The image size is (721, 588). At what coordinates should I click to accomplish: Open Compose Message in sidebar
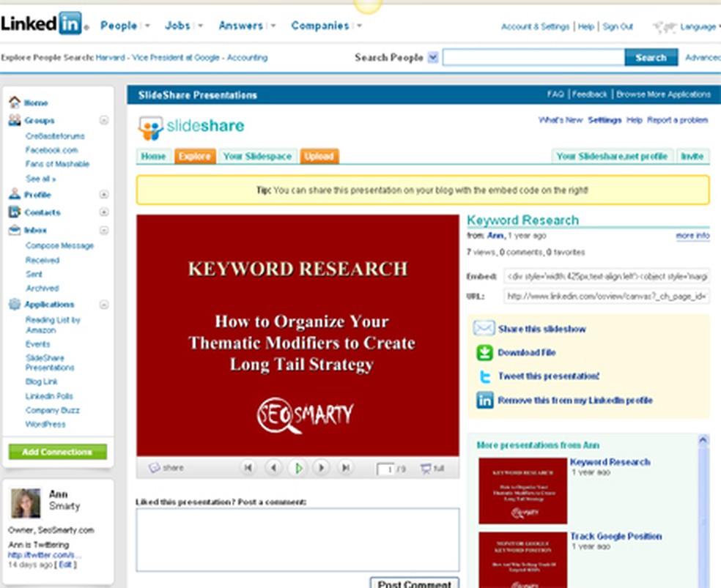pos(60,245)
